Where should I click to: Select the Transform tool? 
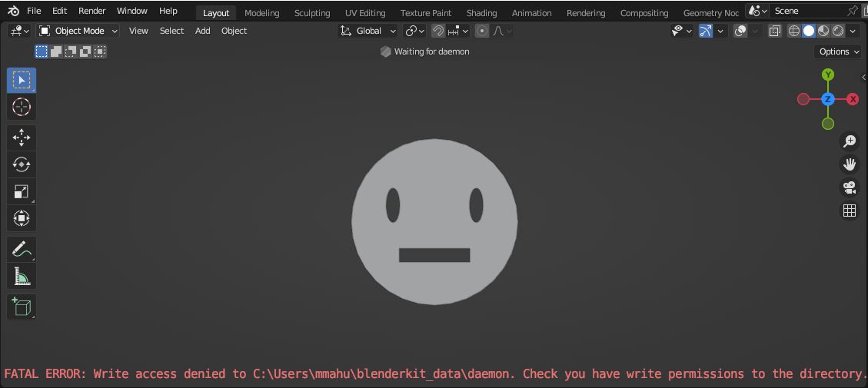(x=22, y=218)
